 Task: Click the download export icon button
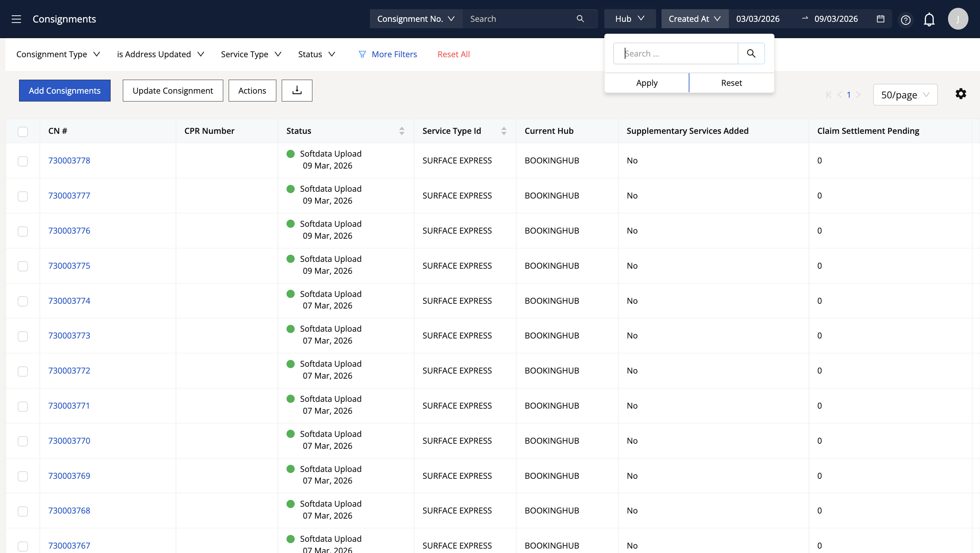point(297,91)
